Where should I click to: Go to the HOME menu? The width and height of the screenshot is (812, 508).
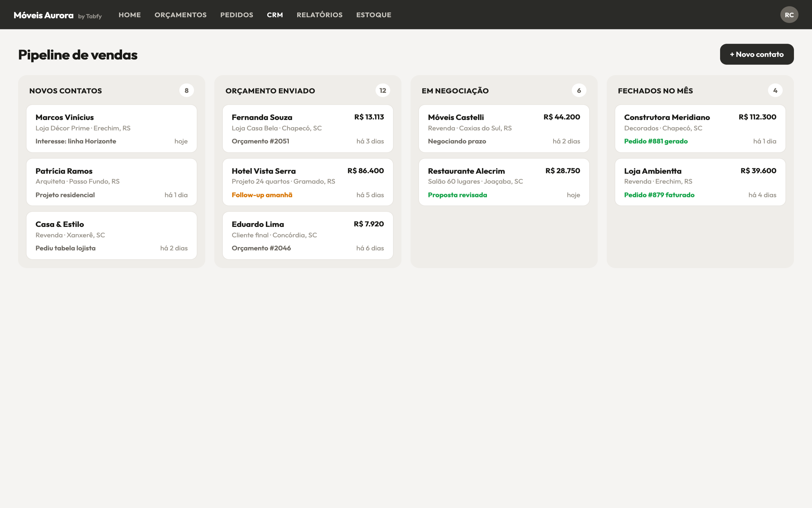coord(129,15)
